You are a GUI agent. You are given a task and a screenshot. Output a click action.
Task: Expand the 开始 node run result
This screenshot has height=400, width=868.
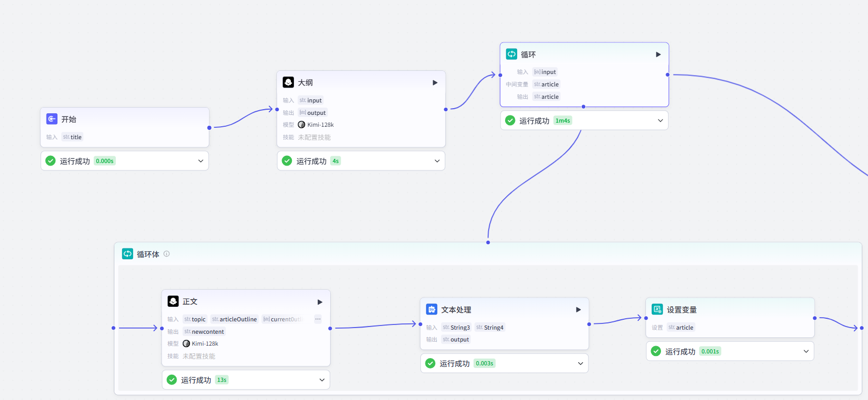[200, 161]
